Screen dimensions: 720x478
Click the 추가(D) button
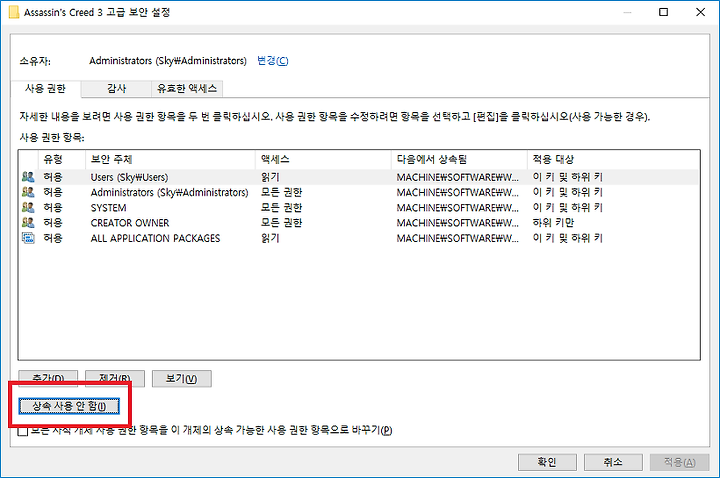[x=48, y=379]
